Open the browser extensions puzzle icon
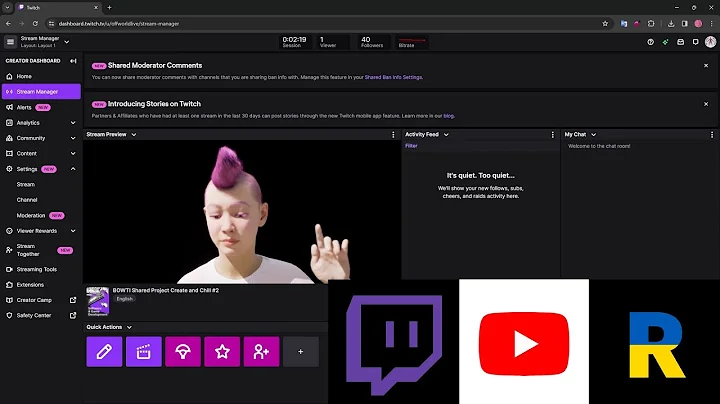Screen dimensions: 720x404 (651, 23)
